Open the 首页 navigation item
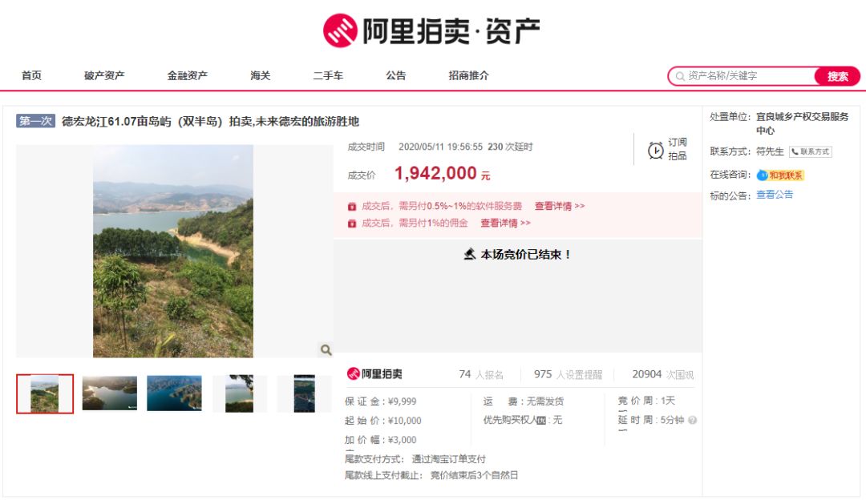 tap(31, 75)
